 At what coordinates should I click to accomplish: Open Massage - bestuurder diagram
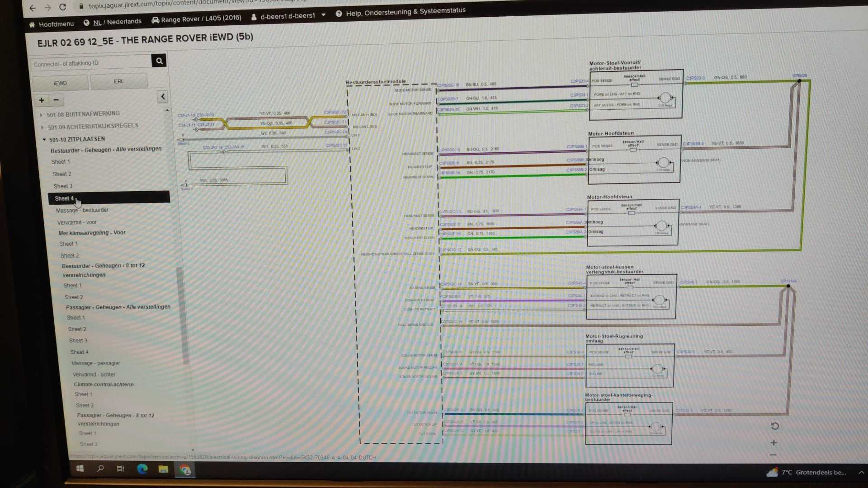tap(82, 210)
